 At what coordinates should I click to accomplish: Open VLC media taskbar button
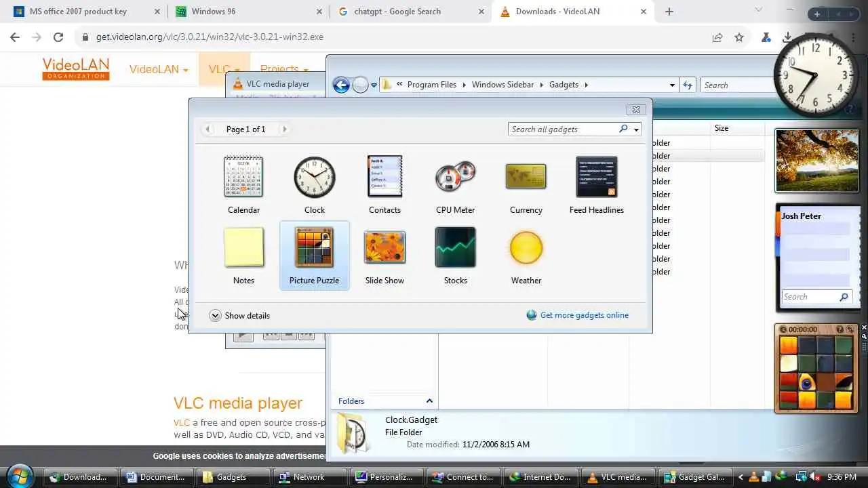pos(618,476)
